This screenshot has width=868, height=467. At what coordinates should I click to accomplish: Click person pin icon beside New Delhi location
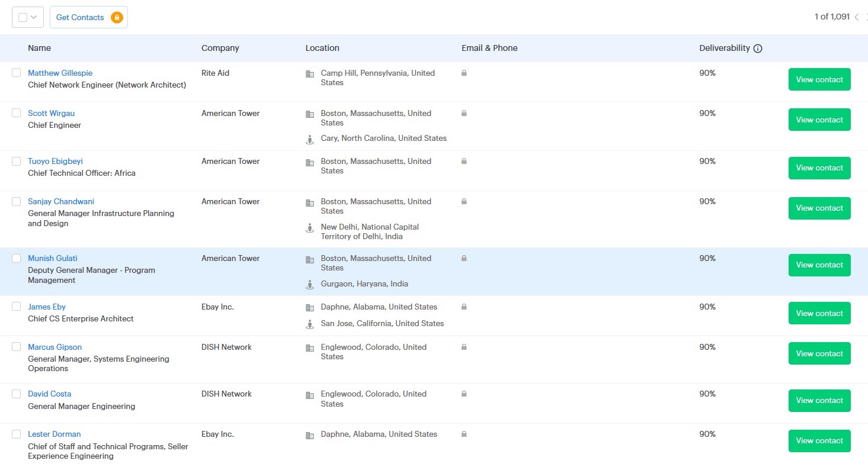click(310, 228)
